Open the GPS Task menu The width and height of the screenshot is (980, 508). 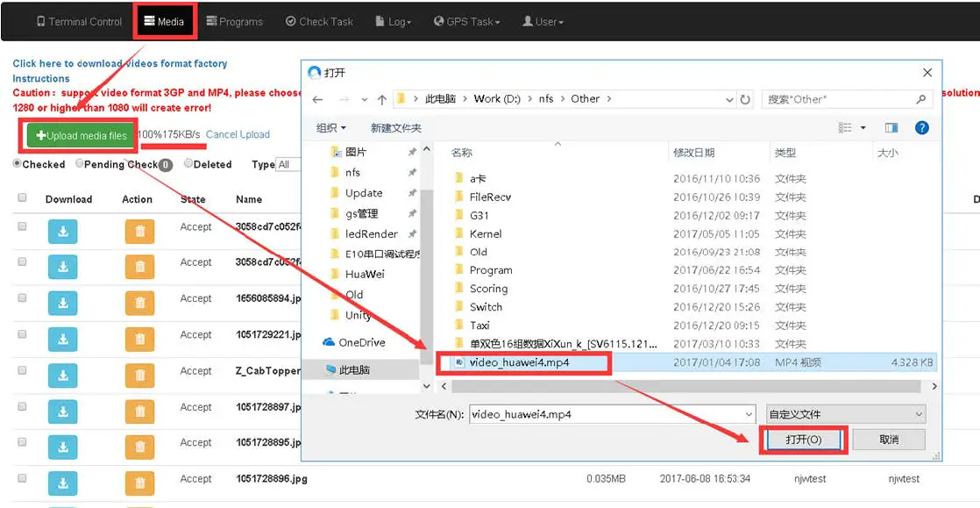coord(467,21)
